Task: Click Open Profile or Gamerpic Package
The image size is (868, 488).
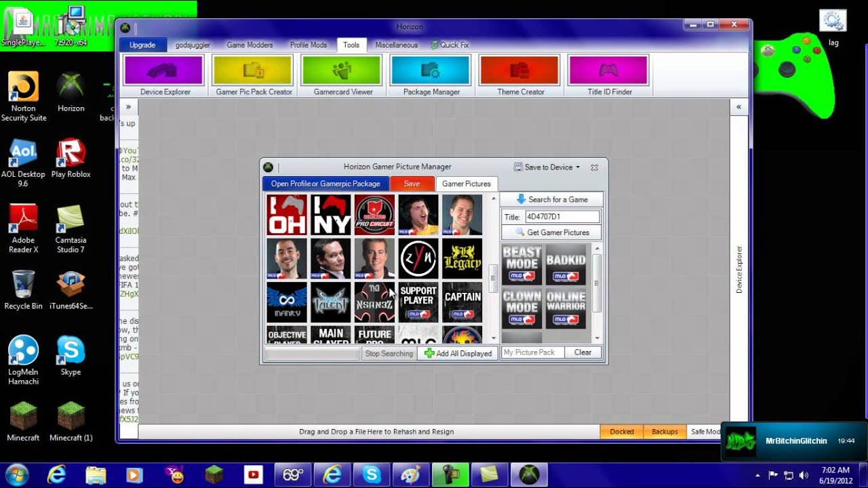Action: pyautogui.click(x=325, y=184)
